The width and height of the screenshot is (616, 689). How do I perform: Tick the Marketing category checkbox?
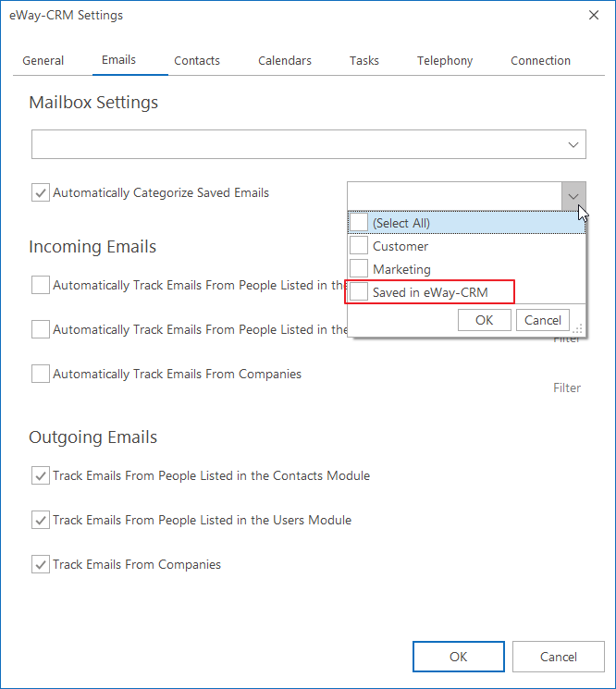359,268
